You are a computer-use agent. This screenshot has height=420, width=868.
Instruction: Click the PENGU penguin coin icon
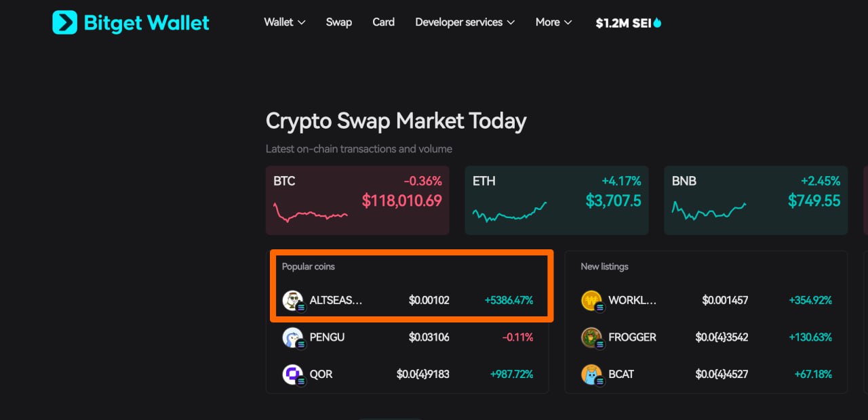coord(292,337)
